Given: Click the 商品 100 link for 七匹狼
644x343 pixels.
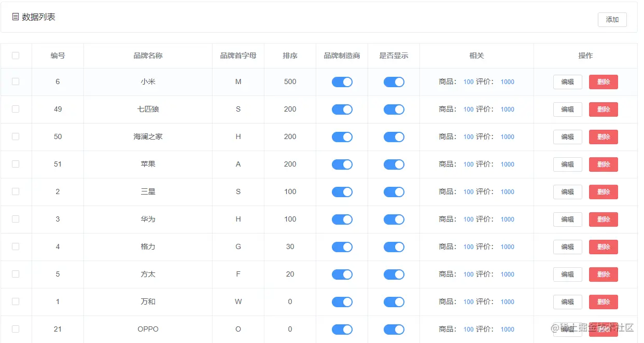Looking at the screenshot, I should (x=468, y=109).
